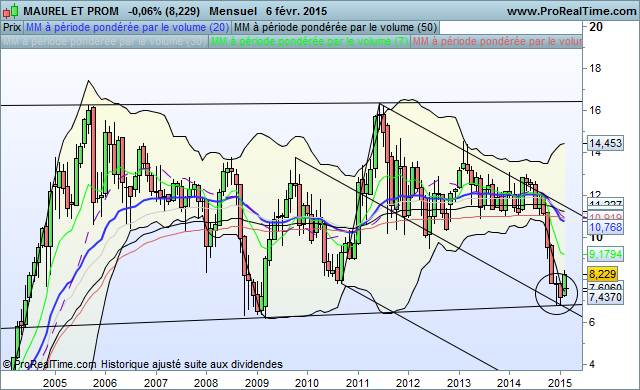Select the truncated red MM indicator label
640x390 pixels.
coord(497,42)
